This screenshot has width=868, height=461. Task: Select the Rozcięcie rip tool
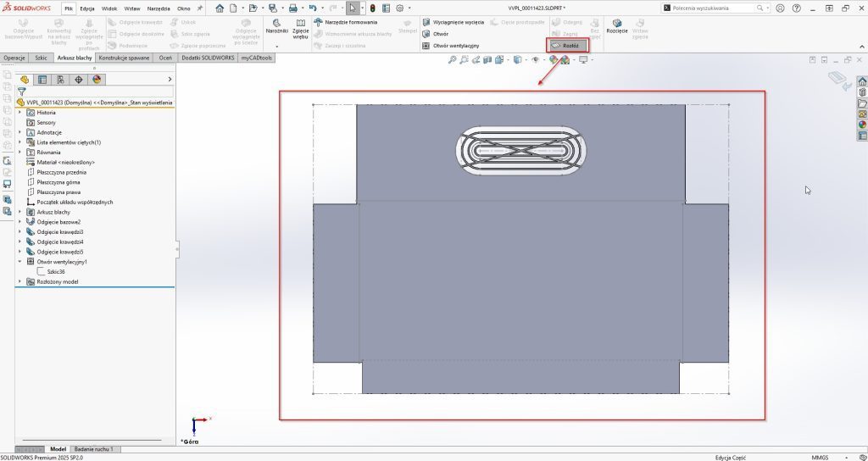617,26
